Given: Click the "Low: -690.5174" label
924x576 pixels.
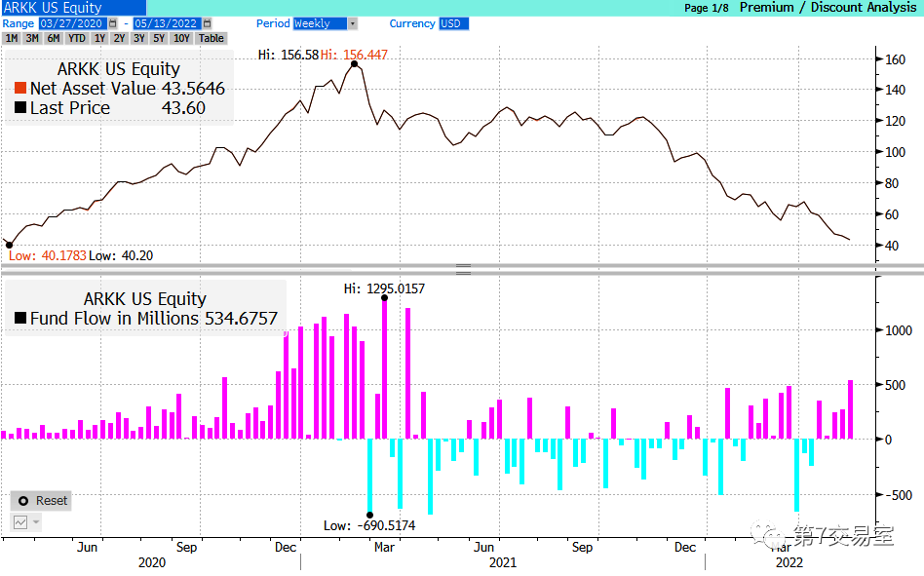Looking at the screenshot, I should 369,525.
